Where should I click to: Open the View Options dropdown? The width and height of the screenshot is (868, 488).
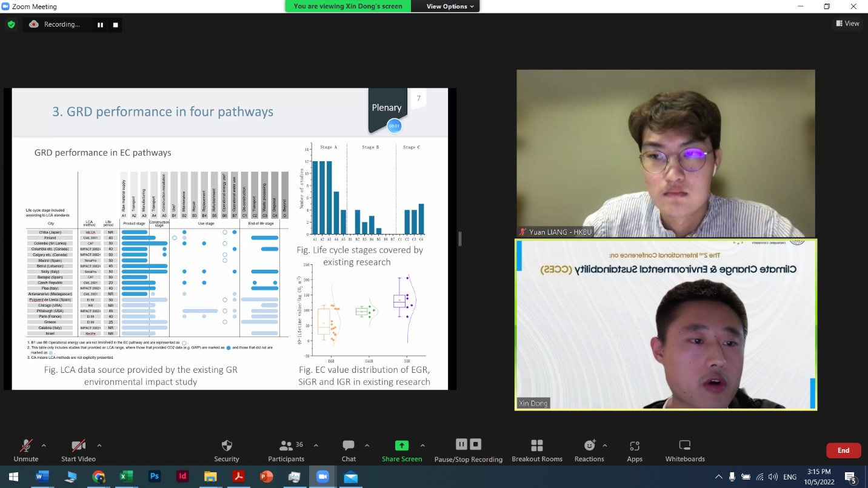(450, 6)
